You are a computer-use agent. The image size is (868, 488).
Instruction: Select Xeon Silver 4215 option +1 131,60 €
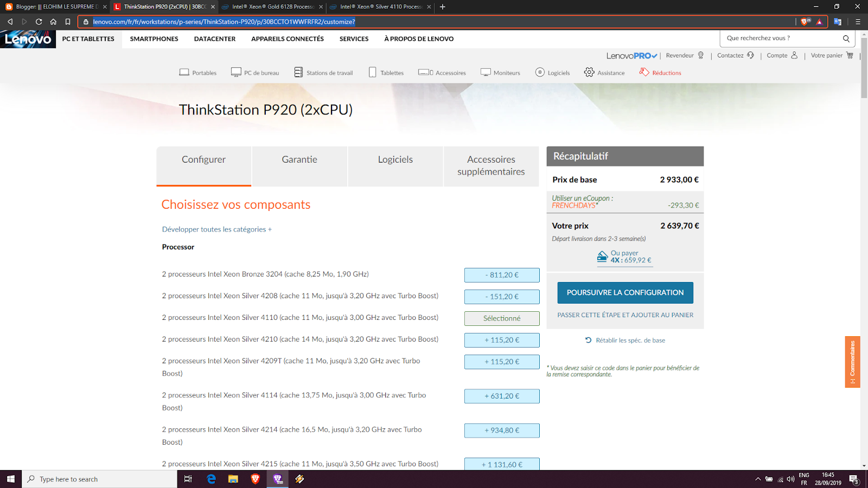click(502, 464)
